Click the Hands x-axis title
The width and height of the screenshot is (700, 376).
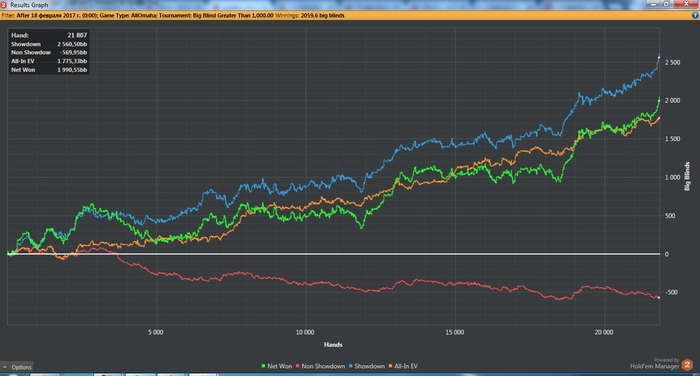tap(333, 345)
